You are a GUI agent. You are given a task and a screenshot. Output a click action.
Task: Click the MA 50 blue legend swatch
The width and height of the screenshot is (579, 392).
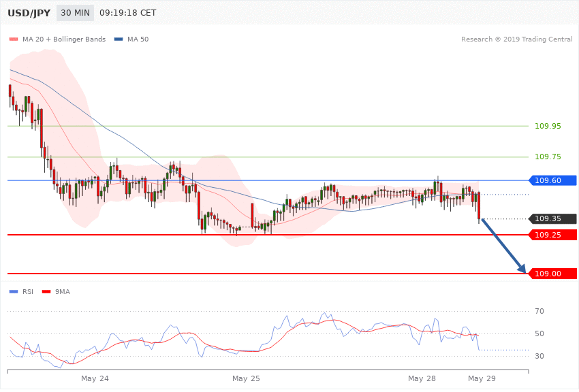pyautogui.click(x=119, y=39)
